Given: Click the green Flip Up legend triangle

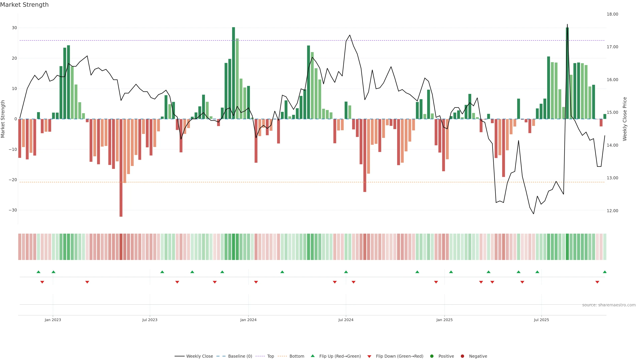Looking at the screenshot, I should [312, 356].
